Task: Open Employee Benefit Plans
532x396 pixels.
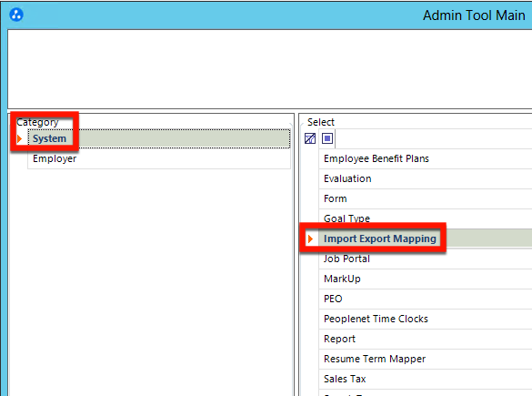Action: 426,158
